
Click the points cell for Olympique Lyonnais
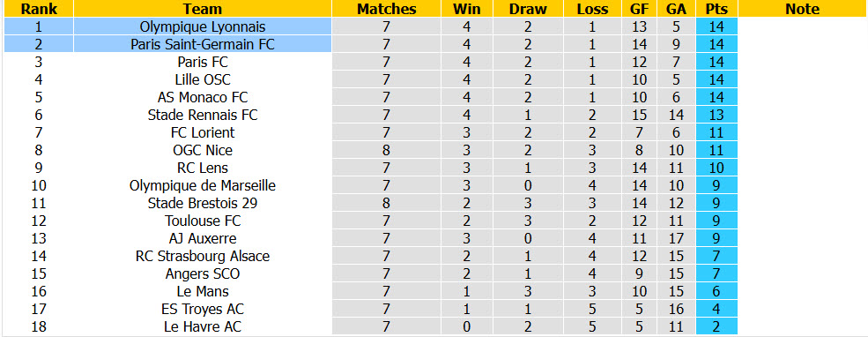coord(717,26)
